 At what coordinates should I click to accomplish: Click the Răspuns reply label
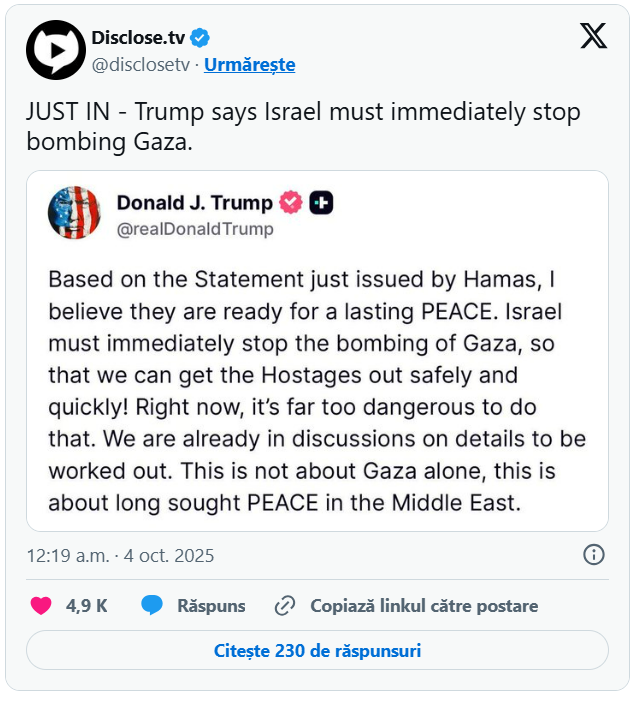(211, 605)
